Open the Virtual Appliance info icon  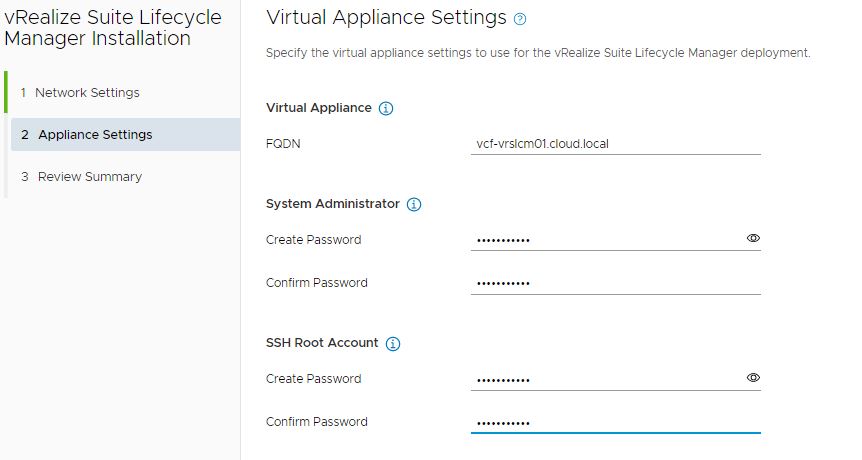tap(386, 108)
